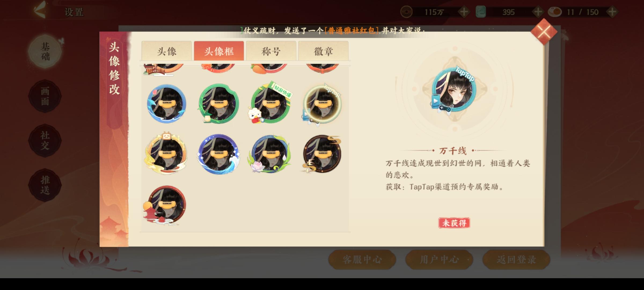Viewport: 644px width, 290px height.
Task: Pick the blue ocean wave avatar frame
Action: (218, 154)
